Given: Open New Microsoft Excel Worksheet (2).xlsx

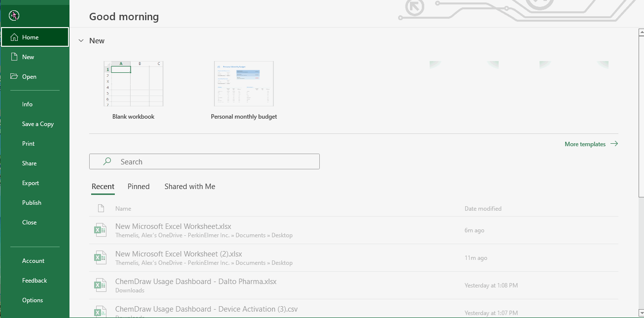Looking at the screenshot, I should tap(354, 258).
